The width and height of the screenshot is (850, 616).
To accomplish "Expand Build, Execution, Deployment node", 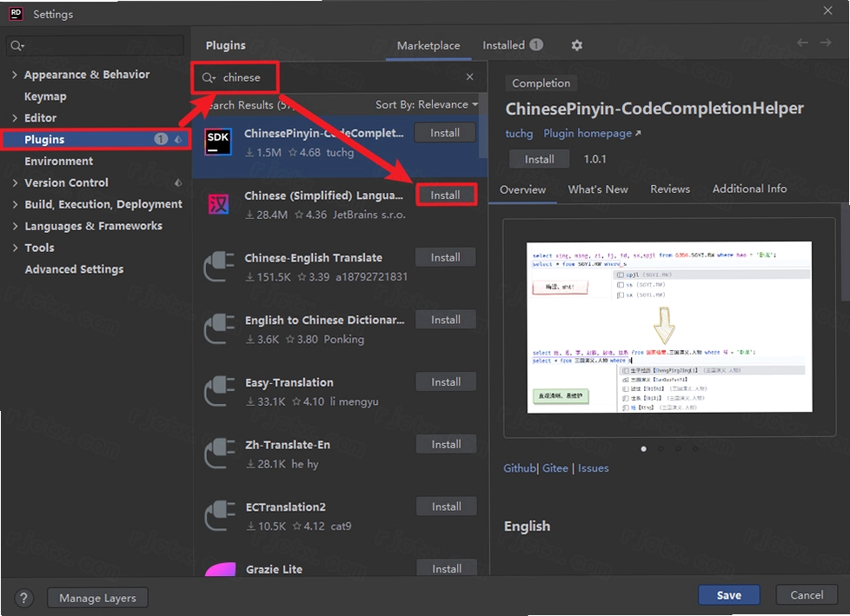I will click(x=15, y=205).
